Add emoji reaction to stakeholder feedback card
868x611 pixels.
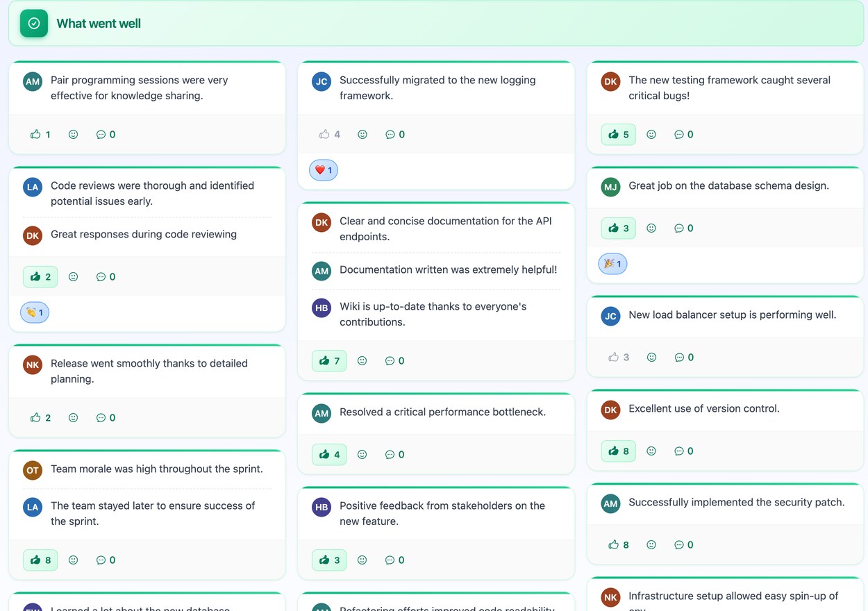(x=362, y=560)
